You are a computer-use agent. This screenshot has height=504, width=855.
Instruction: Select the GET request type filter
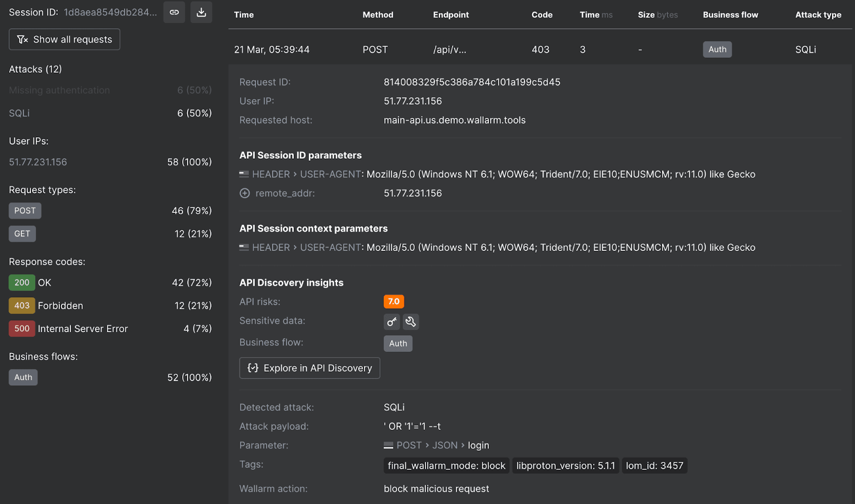[22, 234]
